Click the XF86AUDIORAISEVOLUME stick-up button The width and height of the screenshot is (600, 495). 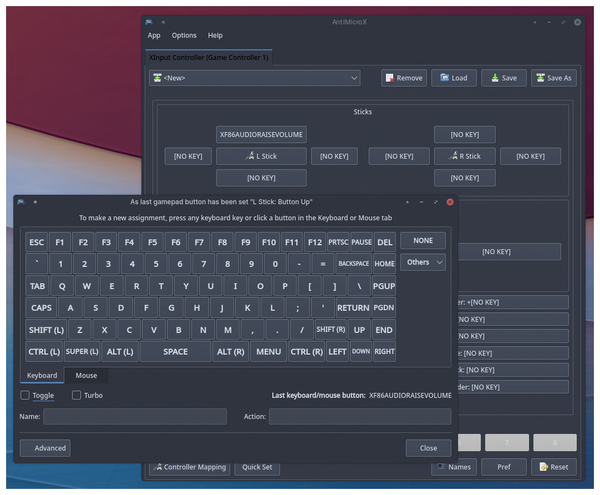coord(261,135)
